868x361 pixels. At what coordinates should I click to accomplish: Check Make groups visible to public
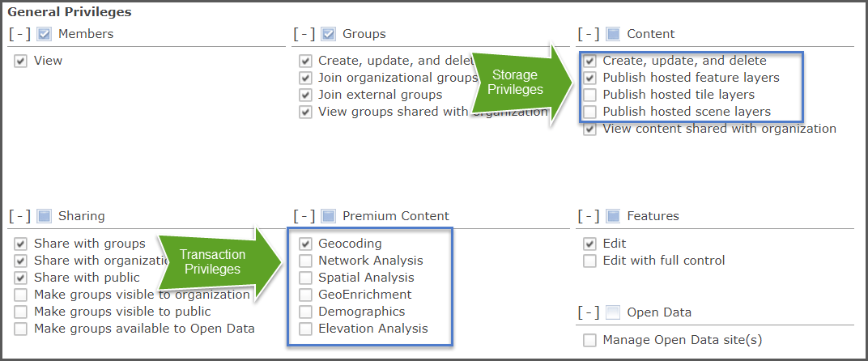[21, 312]
